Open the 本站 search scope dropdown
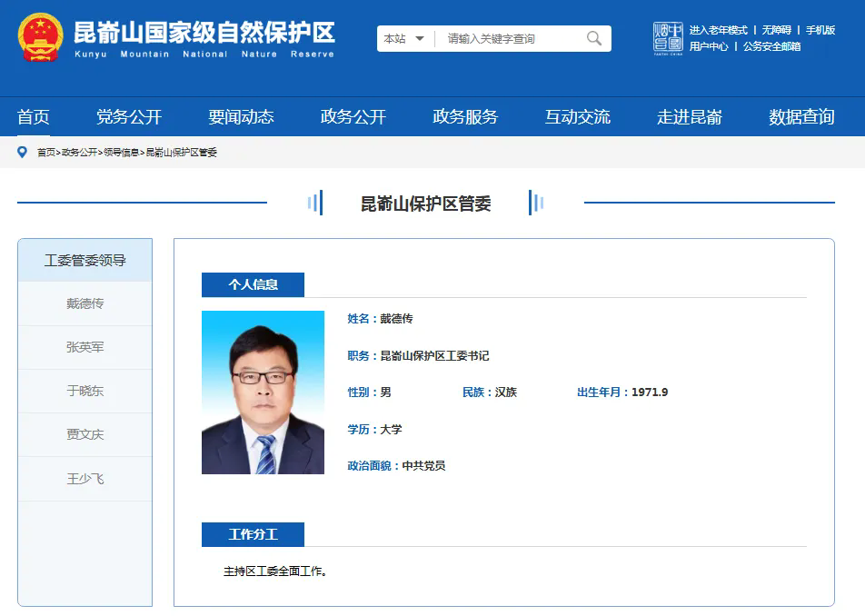The image size is (865, 616). coord(404,38)
